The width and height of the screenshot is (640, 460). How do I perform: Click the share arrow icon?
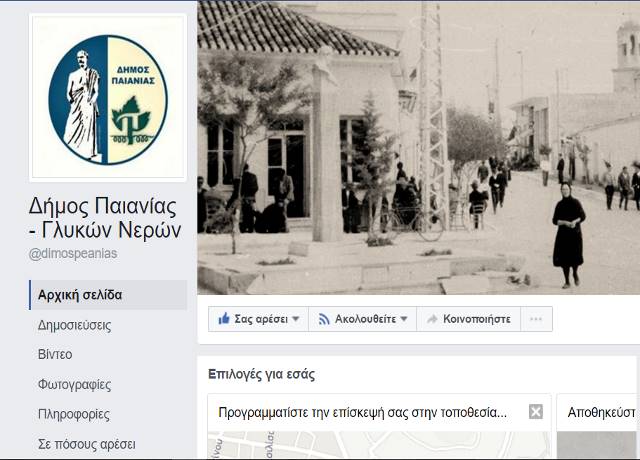pos(432,319)
